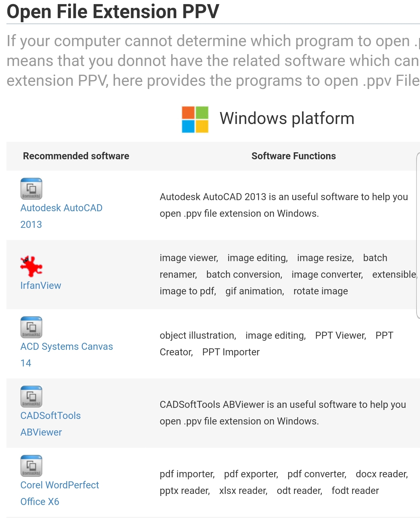Image resolution: width=420 pixels, height=519 pixels.
Task: Click the 'xlsx reader' function text
Action: point(243,491)
